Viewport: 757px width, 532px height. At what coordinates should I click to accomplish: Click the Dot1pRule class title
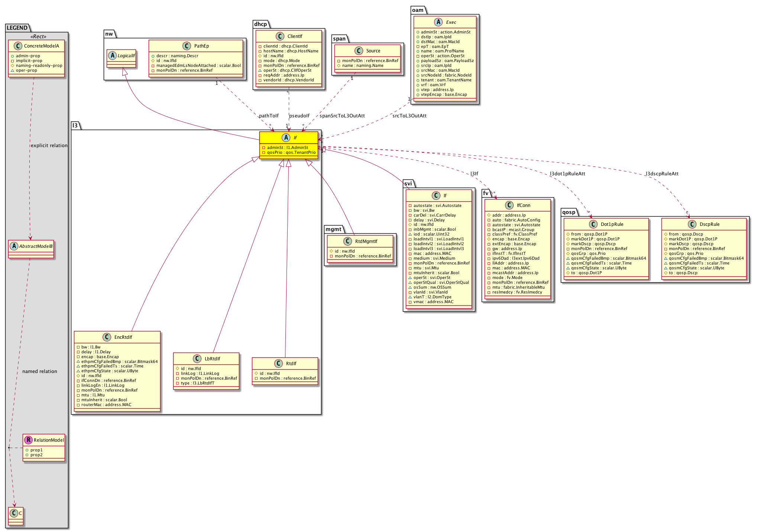coord(612,224)
